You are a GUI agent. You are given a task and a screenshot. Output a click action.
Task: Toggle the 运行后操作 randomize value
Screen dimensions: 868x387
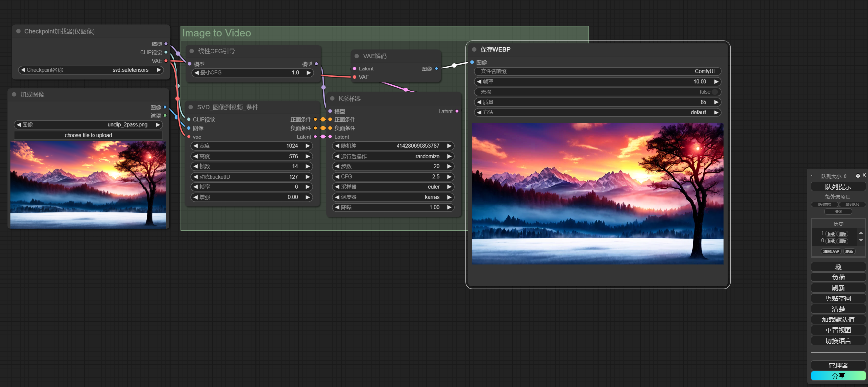point(393,156)
